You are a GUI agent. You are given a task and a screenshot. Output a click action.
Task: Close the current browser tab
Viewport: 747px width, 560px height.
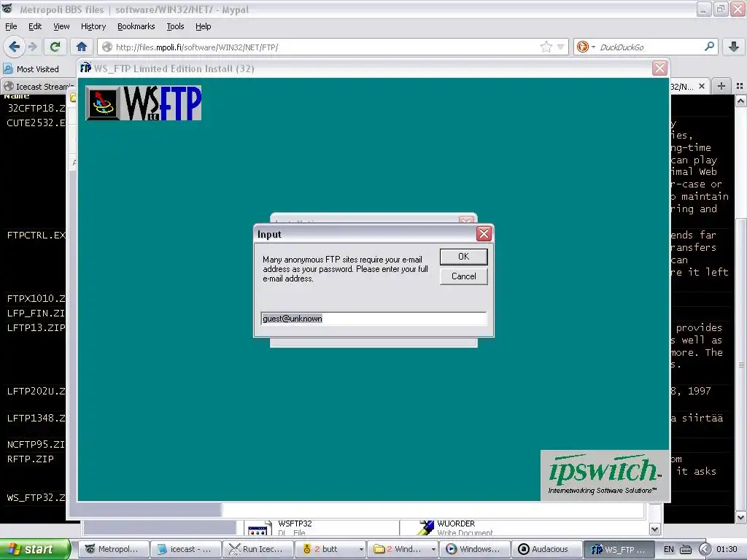click(702, 86)
